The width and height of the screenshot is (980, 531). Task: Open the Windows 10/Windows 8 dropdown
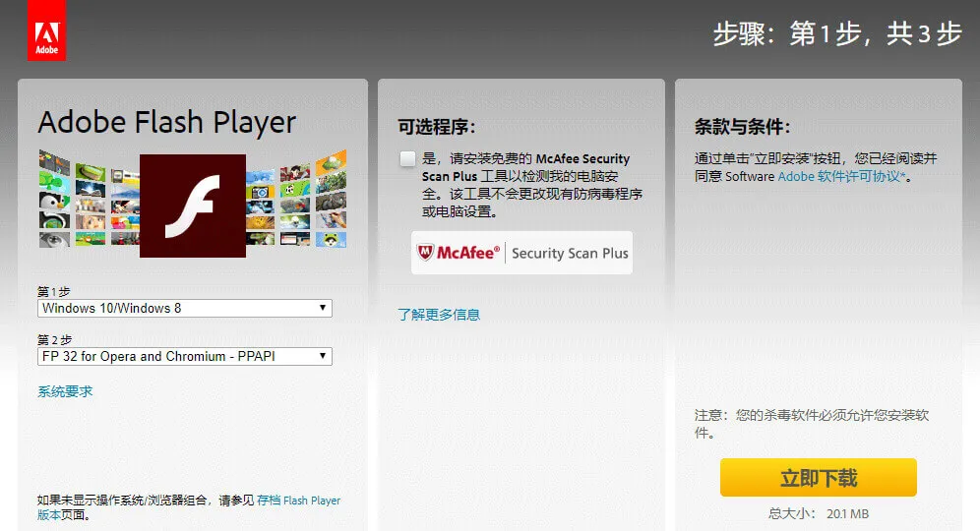tap(185, 308)
